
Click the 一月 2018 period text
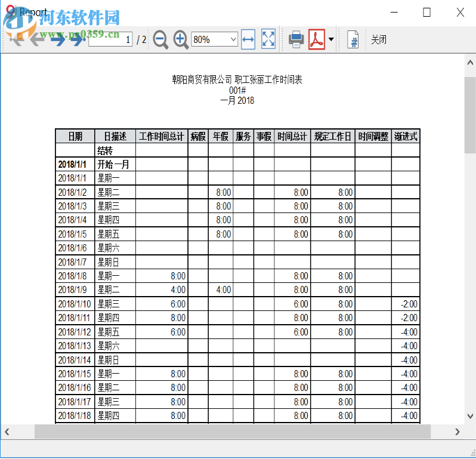click(237, 100)
